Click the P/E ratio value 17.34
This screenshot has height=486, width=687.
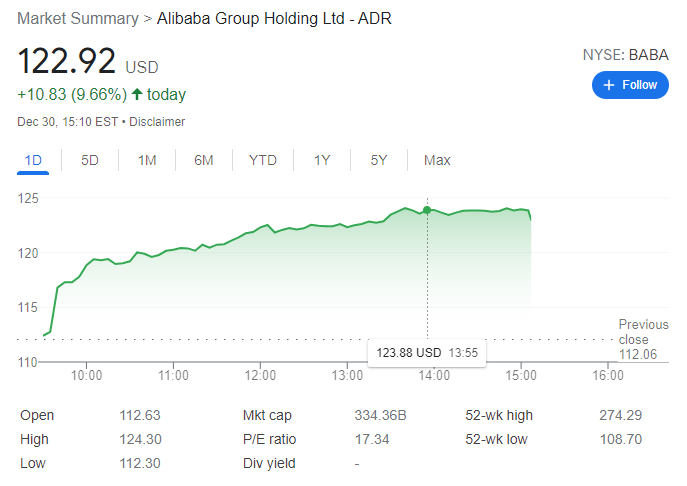(373, 439)
